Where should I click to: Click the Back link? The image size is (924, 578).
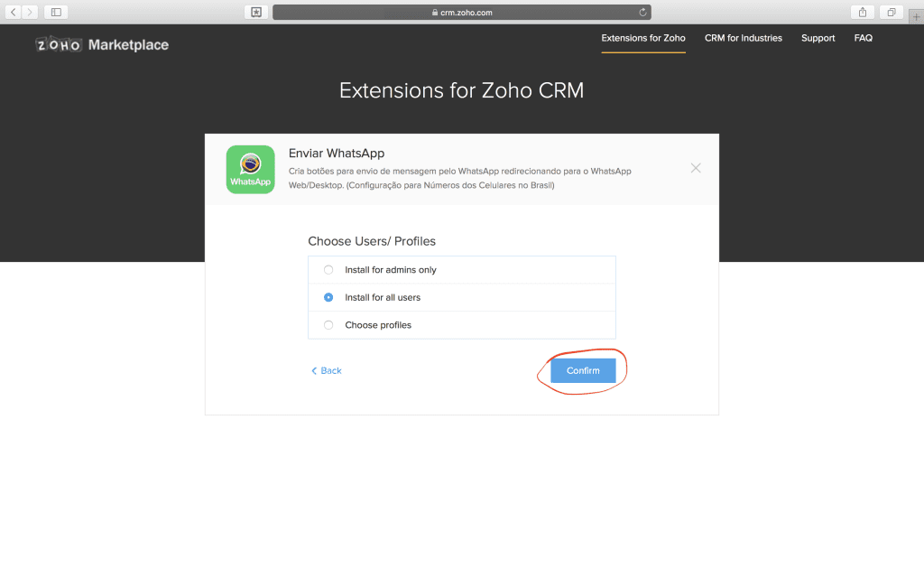327,371
